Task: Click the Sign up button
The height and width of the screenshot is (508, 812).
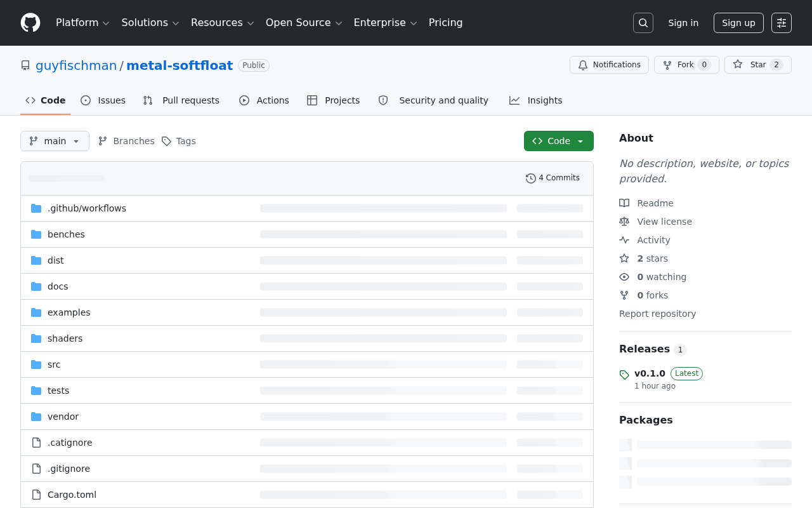Action: (738, 23)
